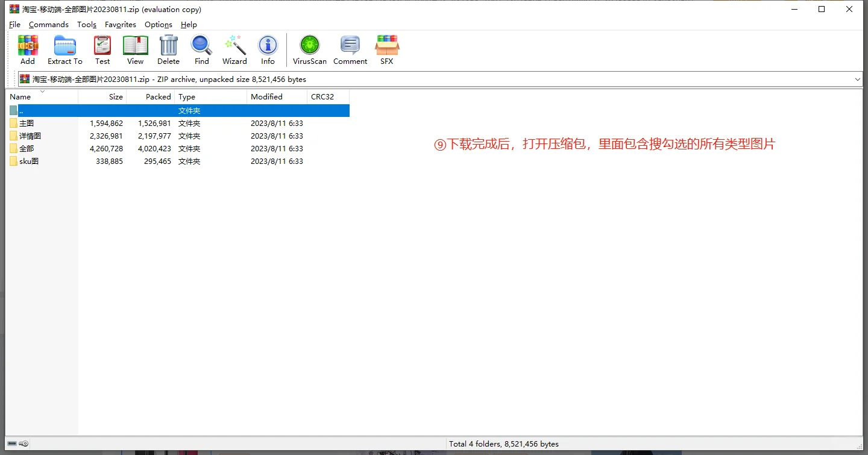Click size value 1,594,862

tap(106, 124)
